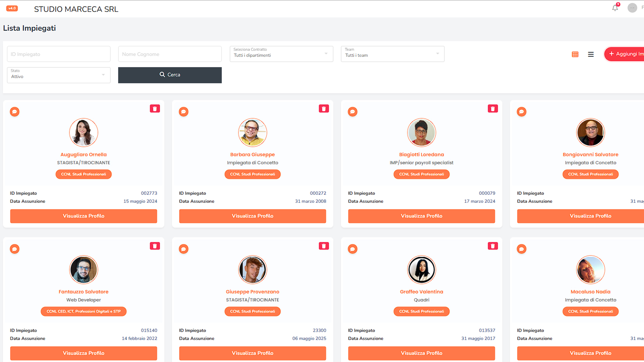Delete Giuseppe Provenzano's employee card
This screenshot has width=644, height=362.
[324, 246]
